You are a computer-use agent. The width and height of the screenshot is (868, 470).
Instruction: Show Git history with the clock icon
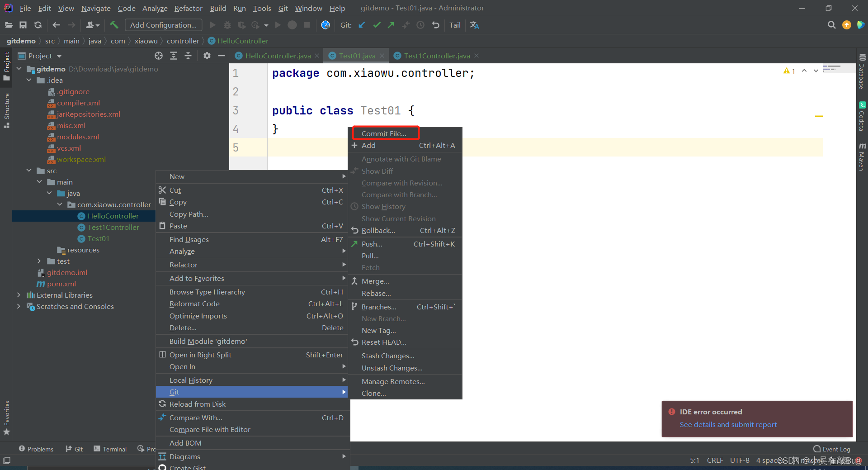point(420,25)
